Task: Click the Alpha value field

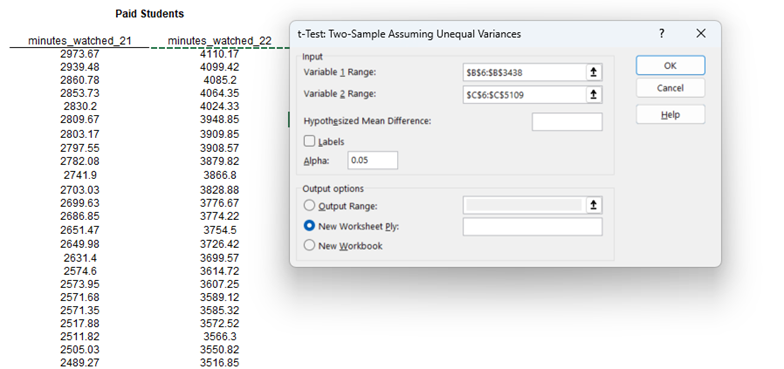Action: pos(372,160)
